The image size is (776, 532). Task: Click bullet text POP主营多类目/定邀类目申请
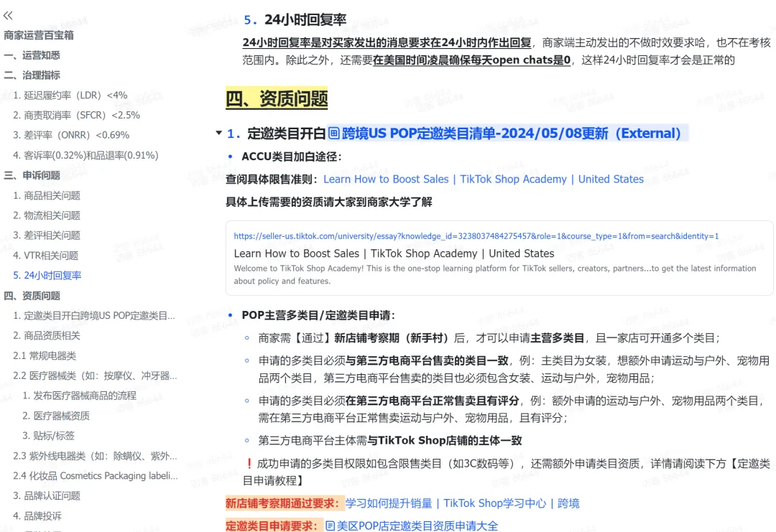point(318,315)
